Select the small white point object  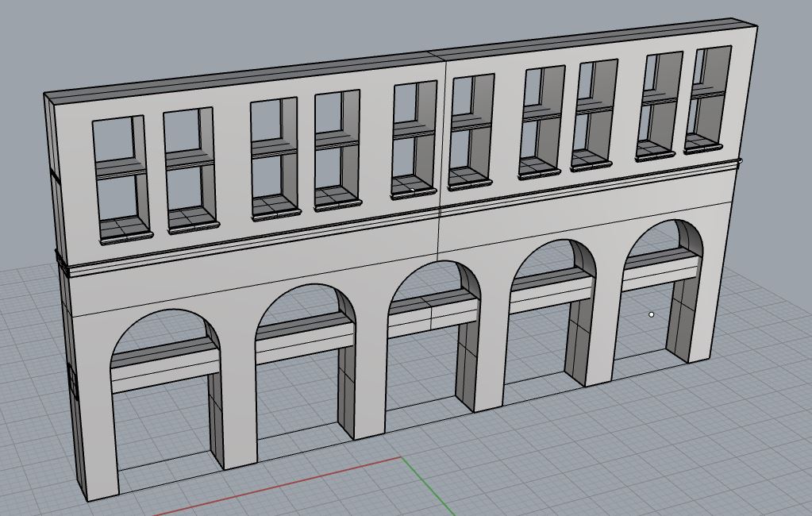click(652, 314)
